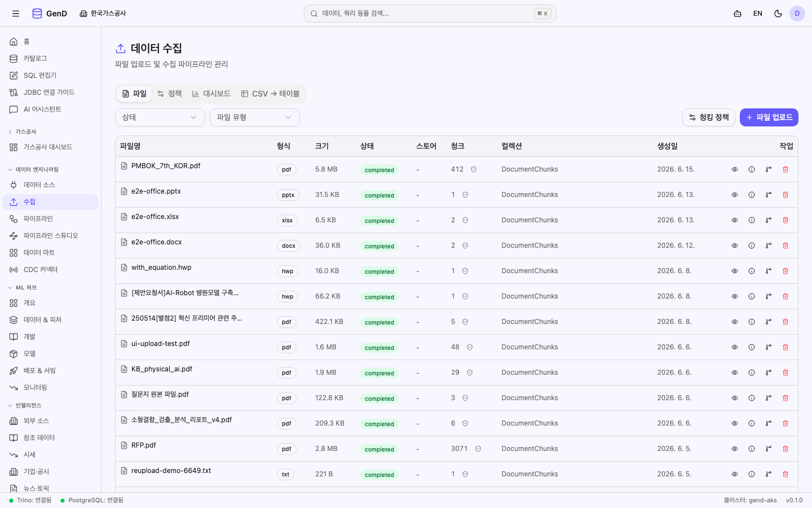Open the bot assistant icon in header
812x508 pixels.
738,14
